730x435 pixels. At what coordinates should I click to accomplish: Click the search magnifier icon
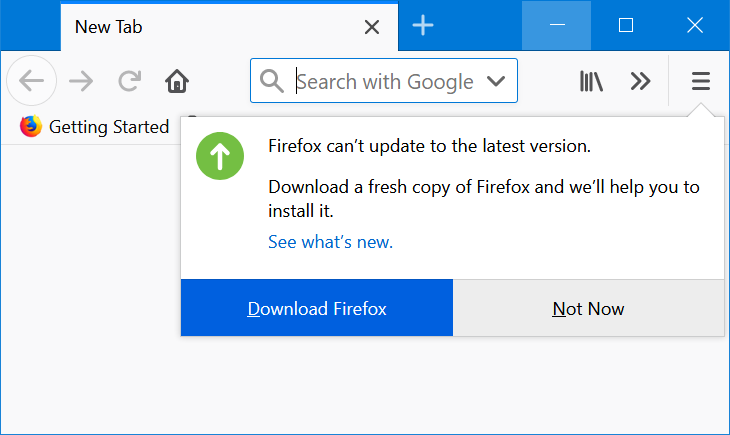pyautogui.click(x=271, y=81)
